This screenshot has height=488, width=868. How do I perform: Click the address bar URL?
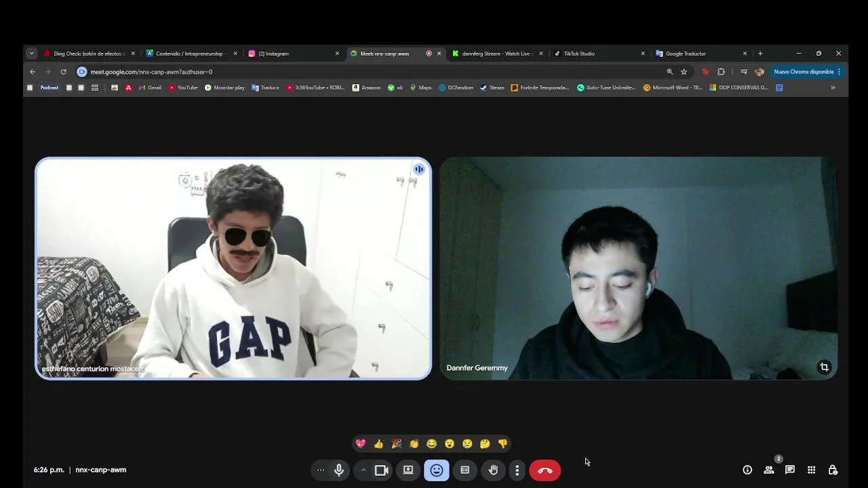(x=151, y=72)
